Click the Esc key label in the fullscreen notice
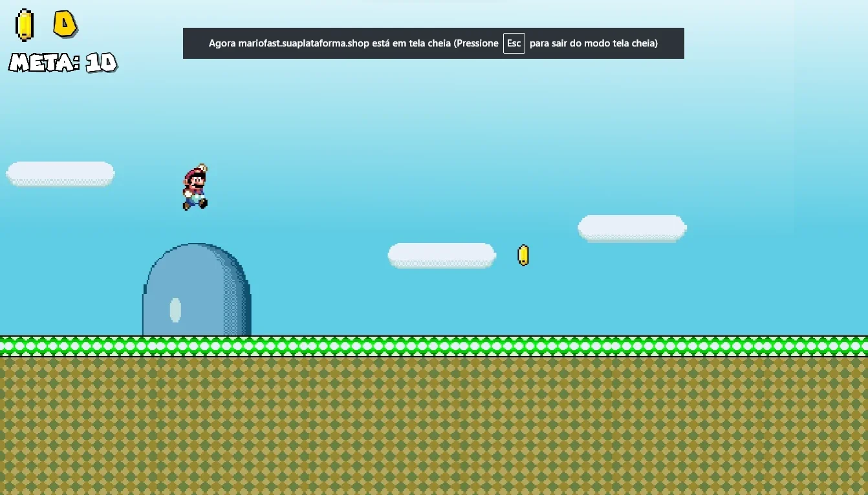This screenshot has width=868, height=495. [514, 43]
